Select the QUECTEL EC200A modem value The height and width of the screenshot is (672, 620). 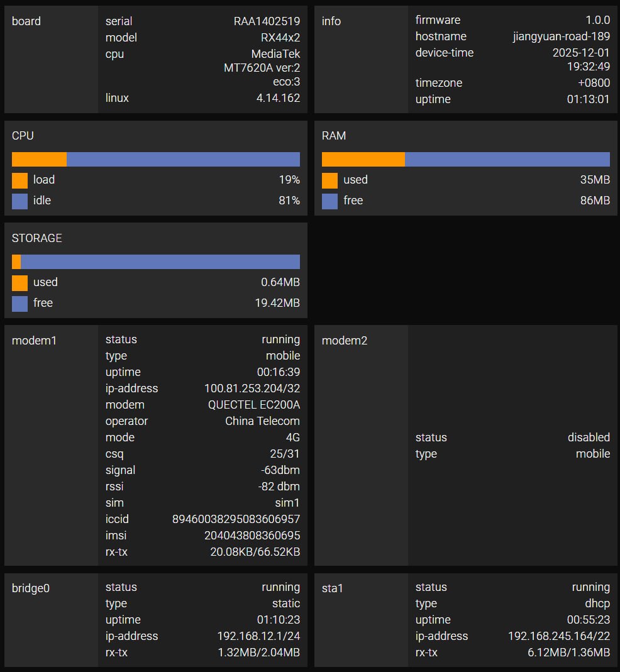tap(253, 405)
